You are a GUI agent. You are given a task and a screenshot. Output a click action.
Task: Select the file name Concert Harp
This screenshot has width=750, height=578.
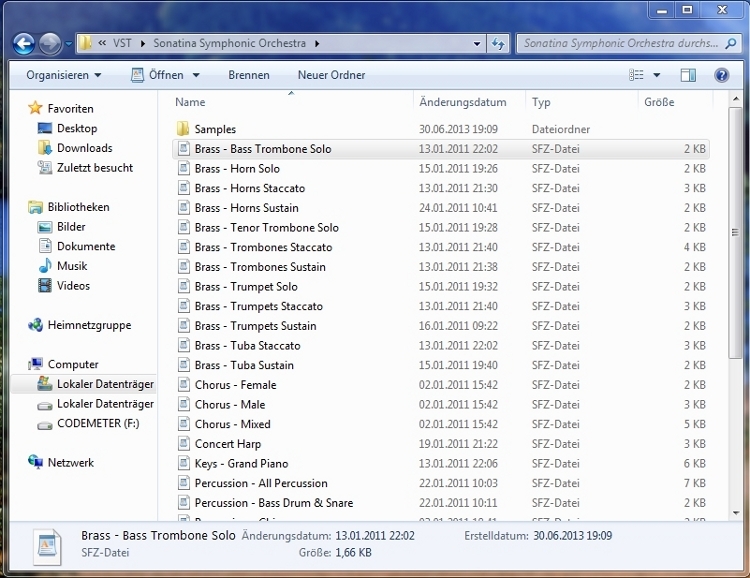tap(228, 444)
